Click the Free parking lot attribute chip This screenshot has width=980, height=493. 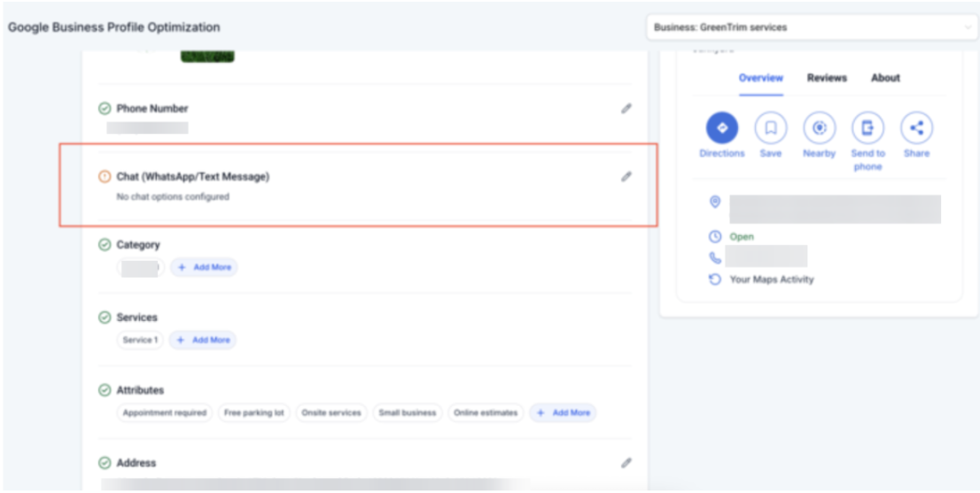254,412
